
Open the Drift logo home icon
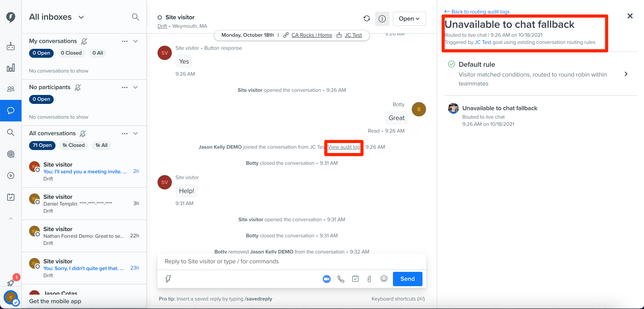(x=11, y=17)
